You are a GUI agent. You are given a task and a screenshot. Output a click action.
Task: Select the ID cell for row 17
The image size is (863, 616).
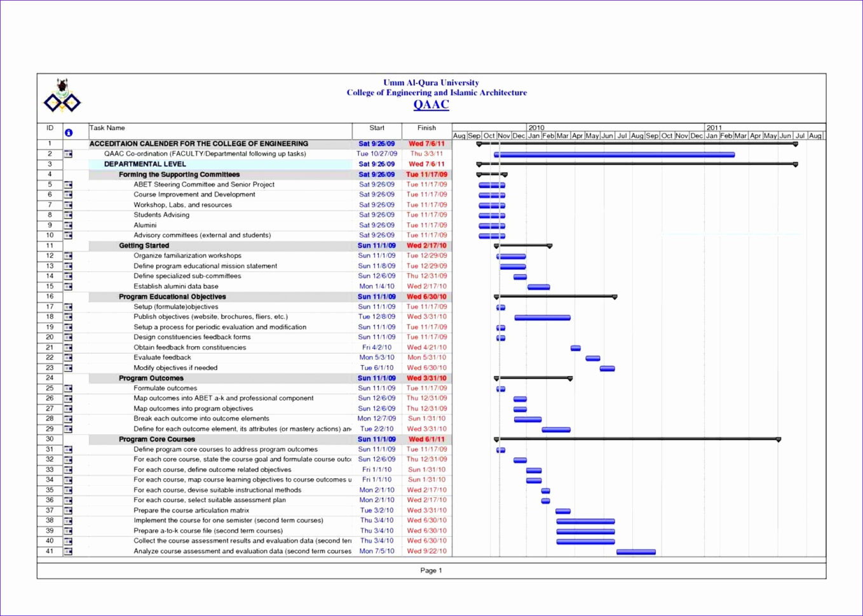[x=50, y=306]
